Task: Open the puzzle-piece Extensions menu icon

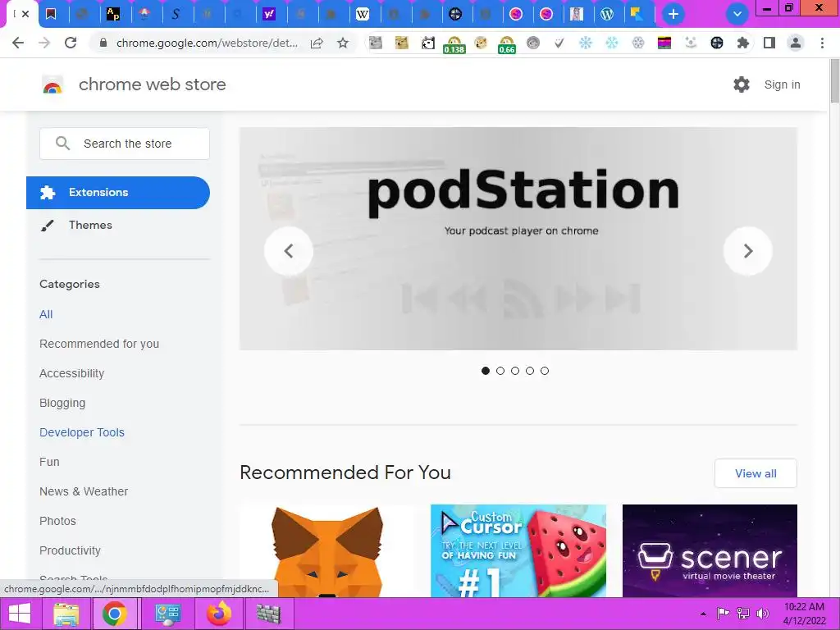Action: coord(742,43)
